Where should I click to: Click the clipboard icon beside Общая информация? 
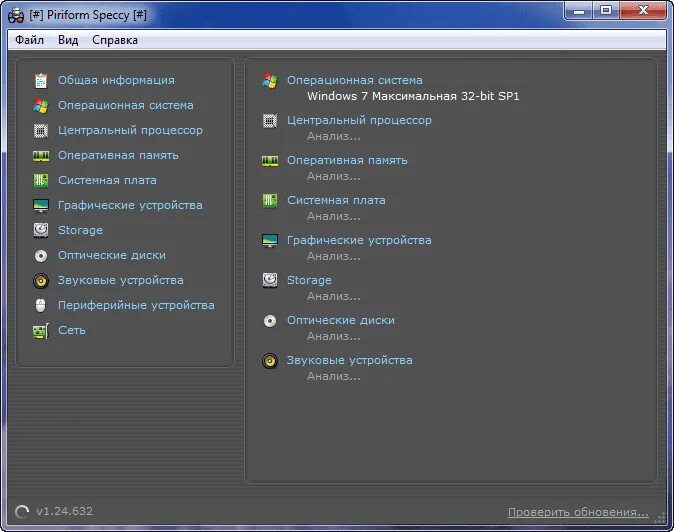[41, 80]
